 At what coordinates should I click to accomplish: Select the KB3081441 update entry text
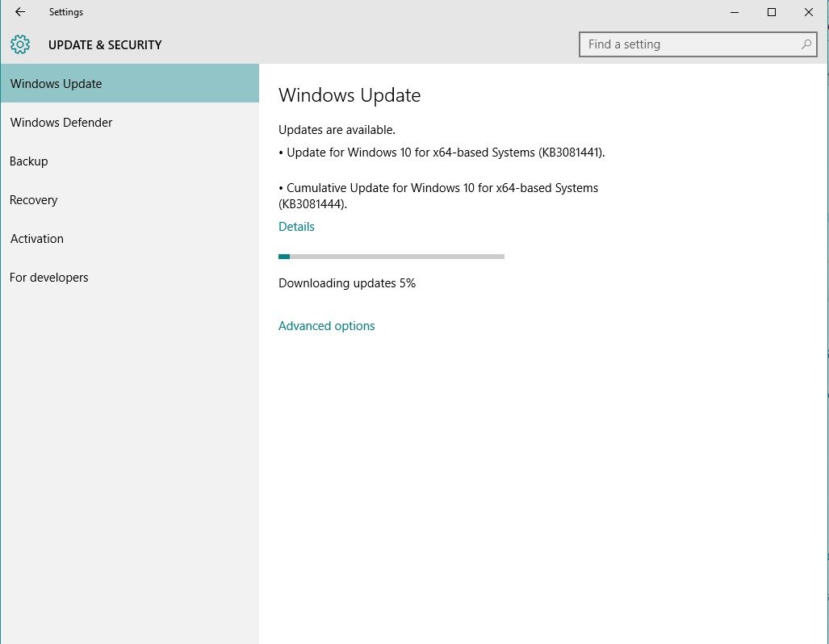[x=442, y=153]
